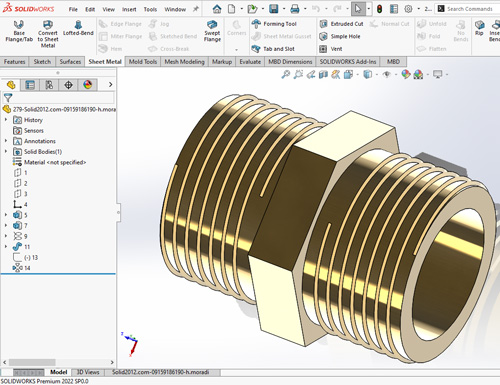Toggle the pin menu bar icon
500x385 pixels.
tap(196, 9)
